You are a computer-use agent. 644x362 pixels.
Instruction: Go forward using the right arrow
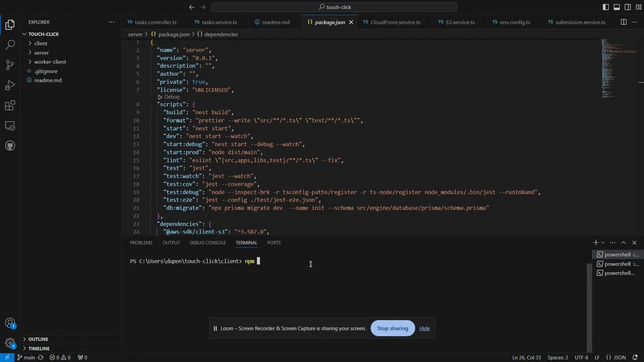click(x=203, y=7)
